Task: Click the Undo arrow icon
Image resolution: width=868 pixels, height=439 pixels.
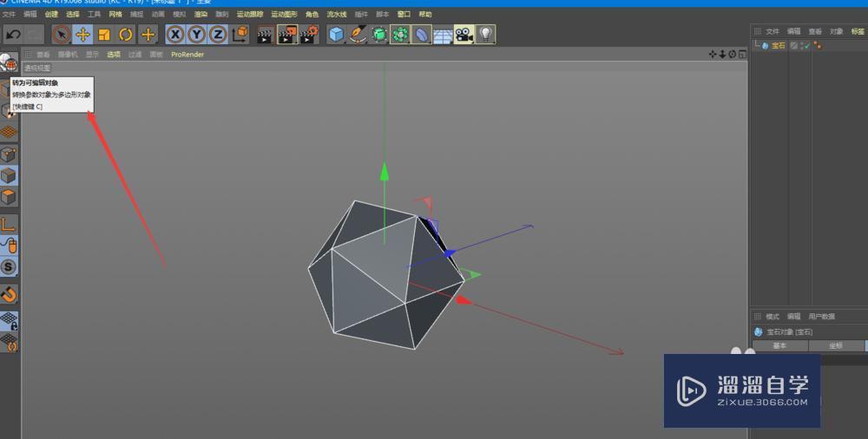Action: (x=13, y=35)
